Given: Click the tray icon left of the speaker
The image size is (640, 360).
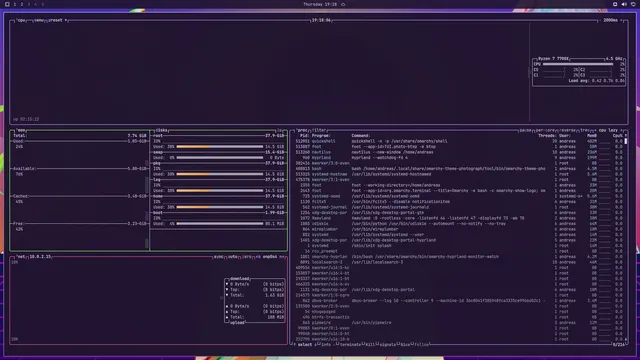Looking at the screenshot, I should click(615, 4).
